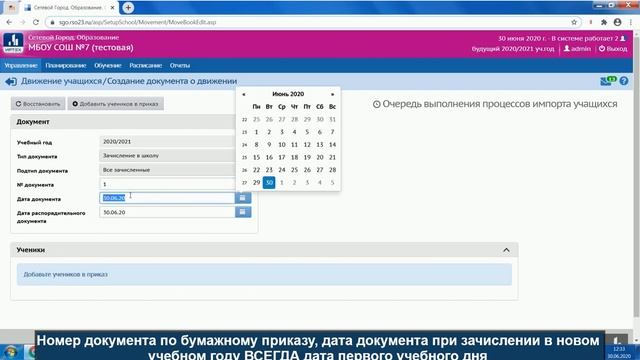Open calendar icon for Дата документа
The image size is (640, 360).
(242, 198)
